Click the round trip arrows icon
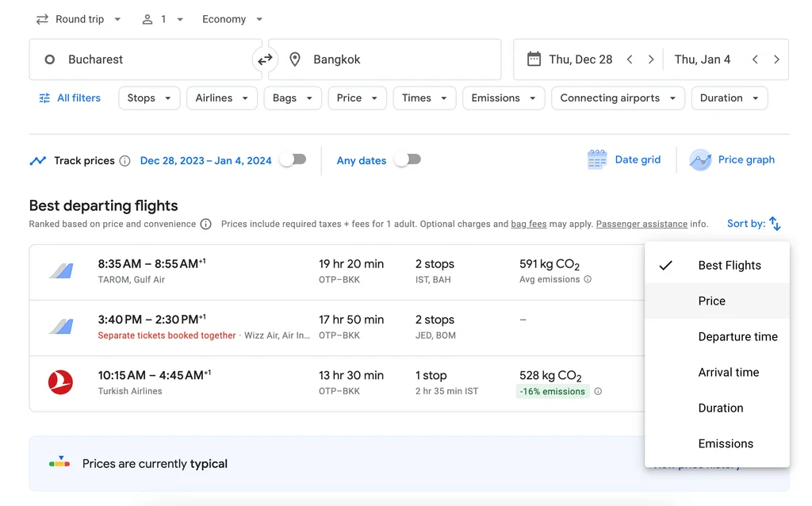Viewport: 812px width, 506px height. click(x=42, y=19)
